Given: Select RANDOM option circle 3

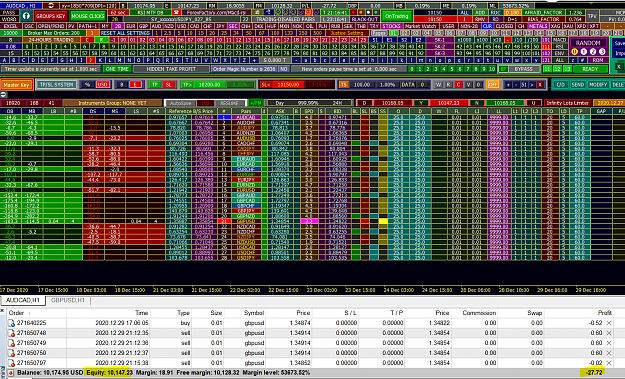Looking at the screenshot, I should (602, 52).
